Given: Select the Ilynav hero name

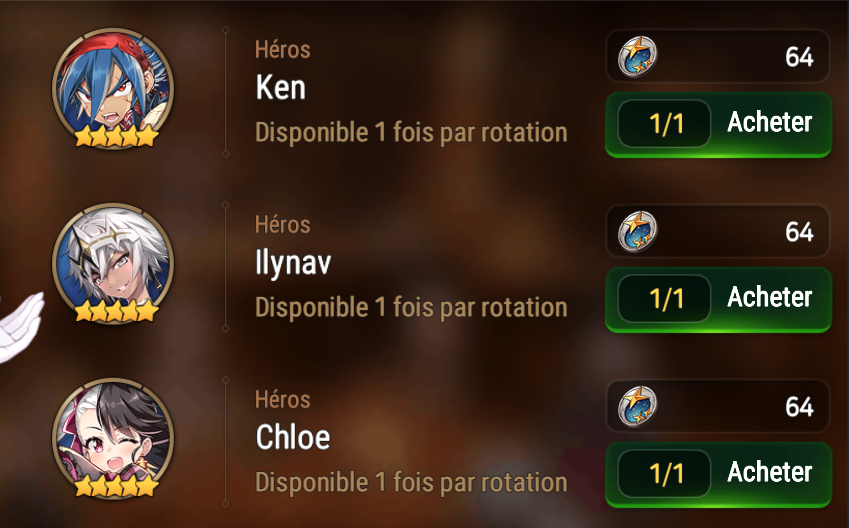Looking at the screenshot, I should click(x=293, y=264).
